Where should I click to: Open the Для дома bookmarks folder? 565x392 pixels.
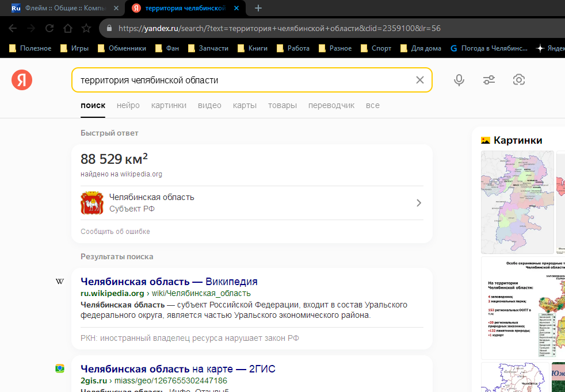click(x=421, y=48)
